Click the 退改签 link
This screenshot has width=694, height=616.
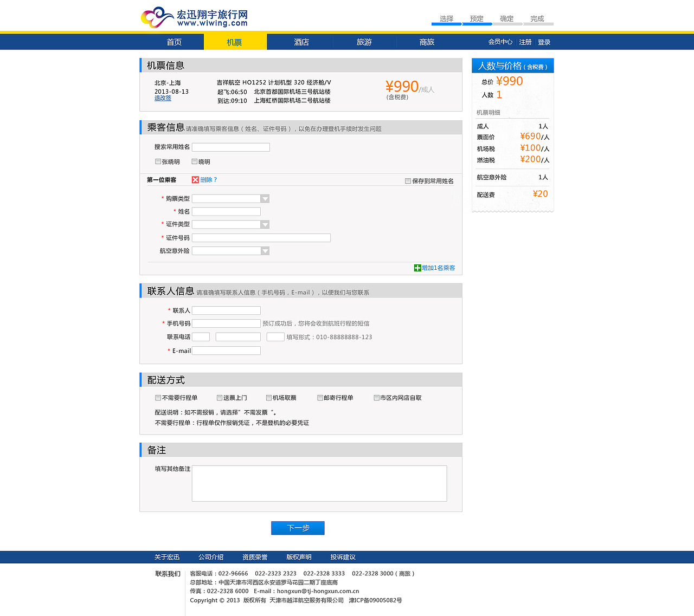(163, 98)
